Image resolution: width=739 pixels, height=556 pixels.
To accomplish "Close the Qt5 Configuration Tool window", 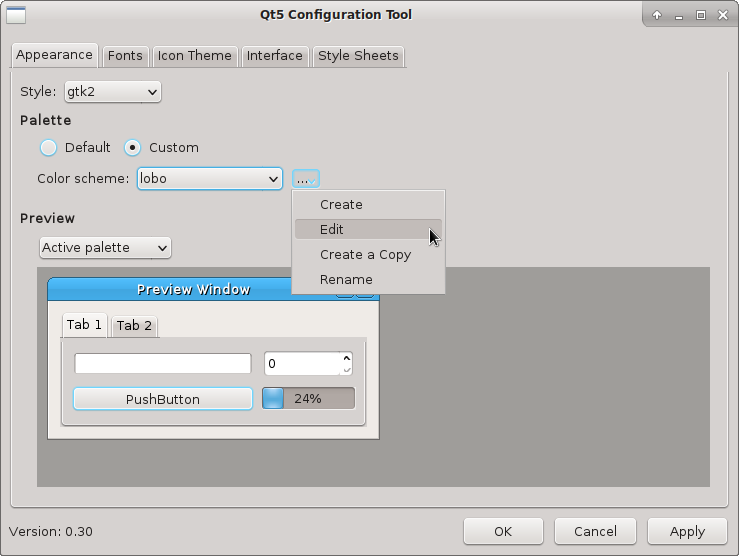I will tap(723, 15).
